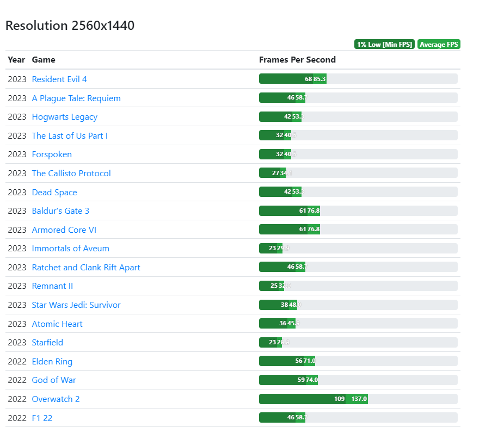Visit the Armored Core VI link
This screenshot has width=504, height=427.
[x=64, y=230]
